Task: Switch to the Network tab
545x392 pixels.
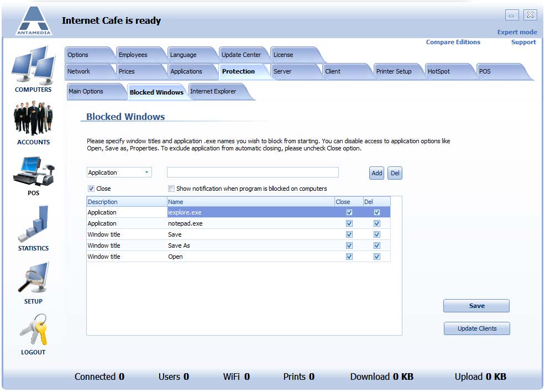Action: 88,72
